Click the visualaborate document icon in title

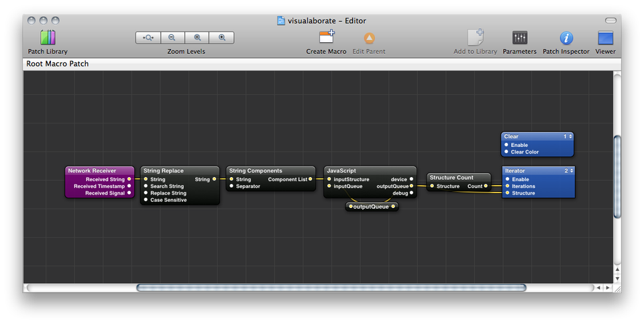(281, 21)
